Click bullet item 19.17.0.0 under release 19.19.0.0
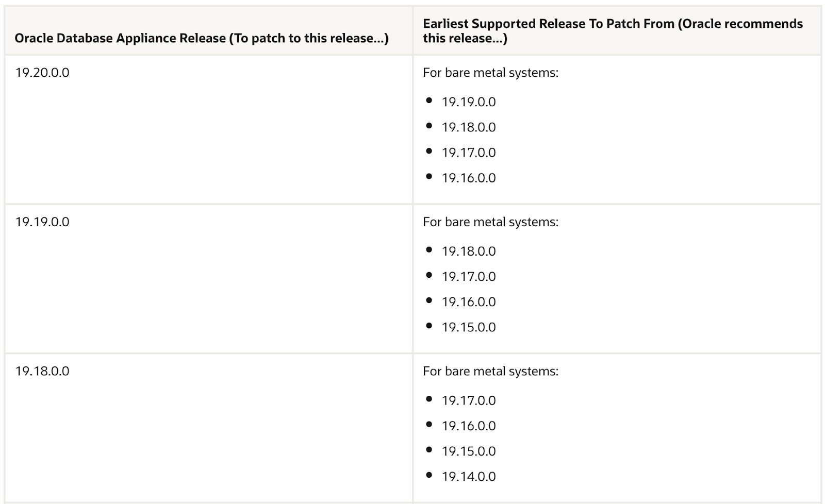The image size is (825, 504). coord(468,277)
